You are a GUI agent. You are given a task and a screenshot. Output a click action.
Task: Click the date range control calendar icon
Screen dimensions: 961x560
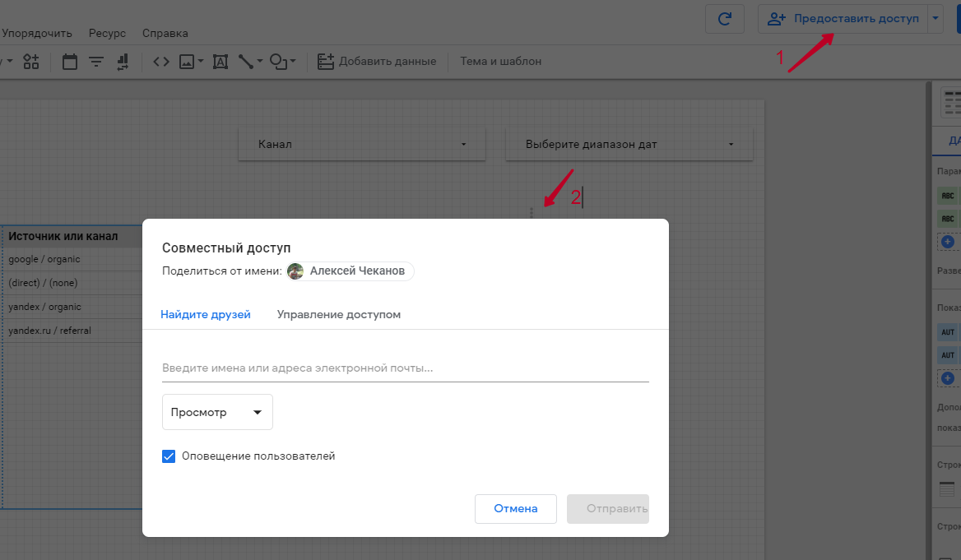tap(70, 62)
